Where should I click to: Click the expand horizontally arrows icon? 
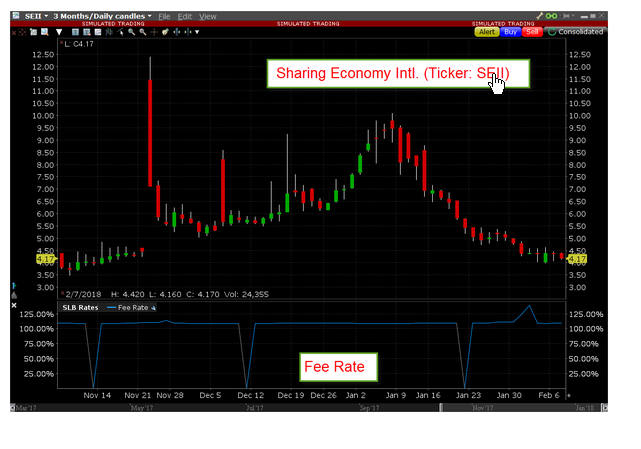(177, 32)
